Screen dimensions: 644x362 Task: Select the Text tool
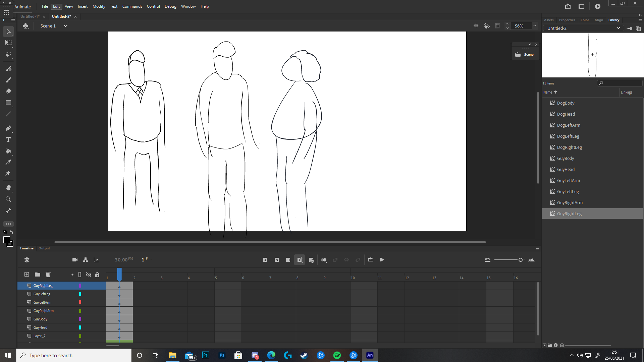pos(8,139)
